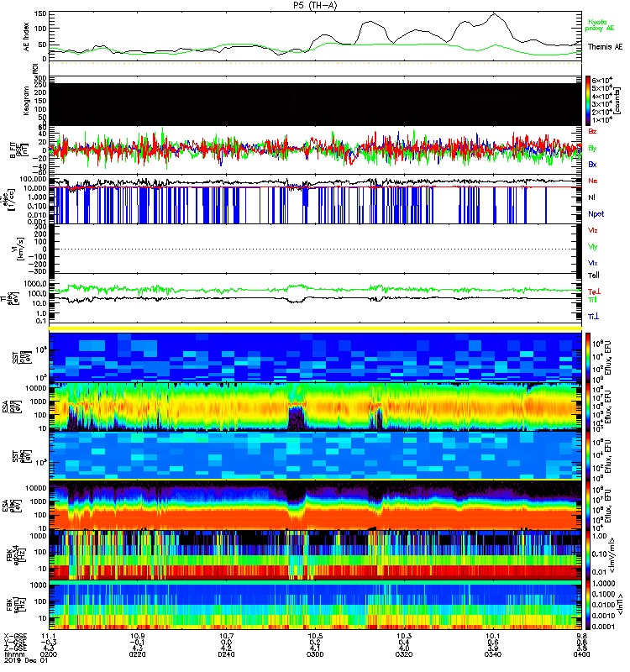Image resolution: width=630 pixels, height=672 pixels.
Task: Select the X-GSE value '10.5'
Action: pos(315,636)
